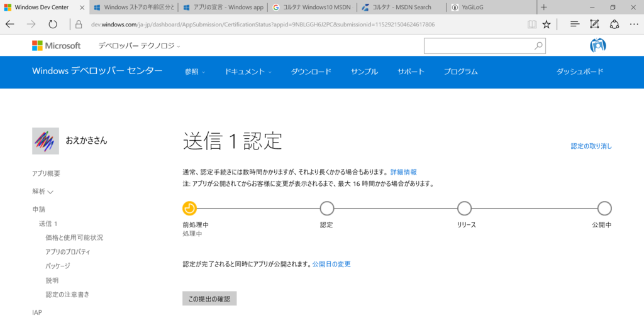The image size is (644, 316).
Task: Click 認定の取り消し link
Action: tap(591, 146)
